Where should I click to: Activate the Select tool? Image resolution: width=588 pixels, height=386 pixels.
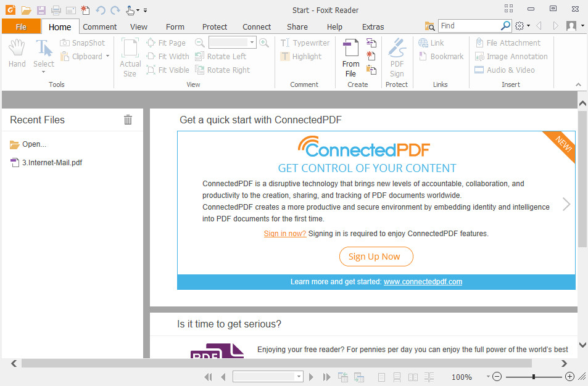[x=43, y=55]
